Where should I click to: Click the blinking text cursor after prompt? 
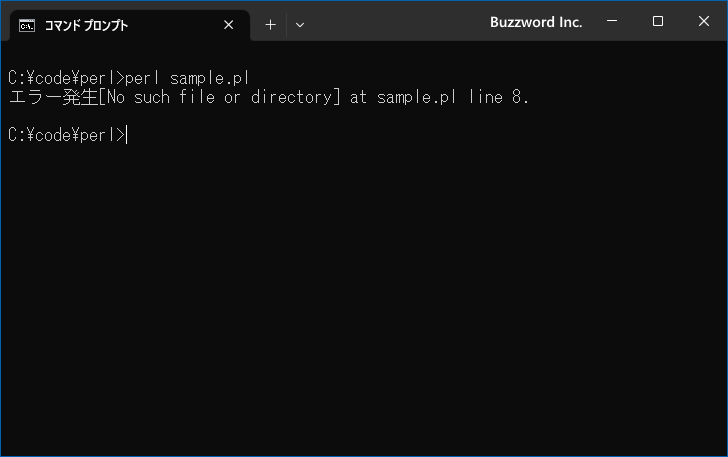[x=127, y=135]
